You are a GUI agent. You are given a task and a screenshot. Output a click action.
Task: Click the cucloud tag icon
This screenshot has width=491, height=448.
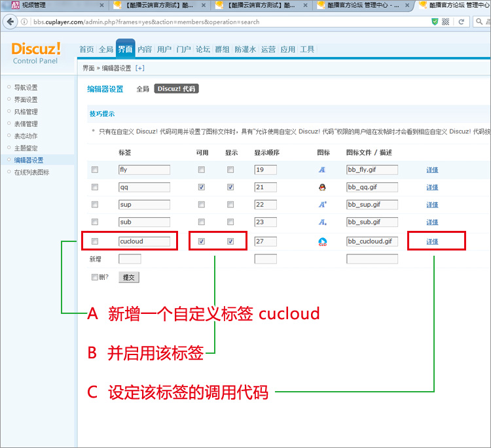[x=322, y=241]
